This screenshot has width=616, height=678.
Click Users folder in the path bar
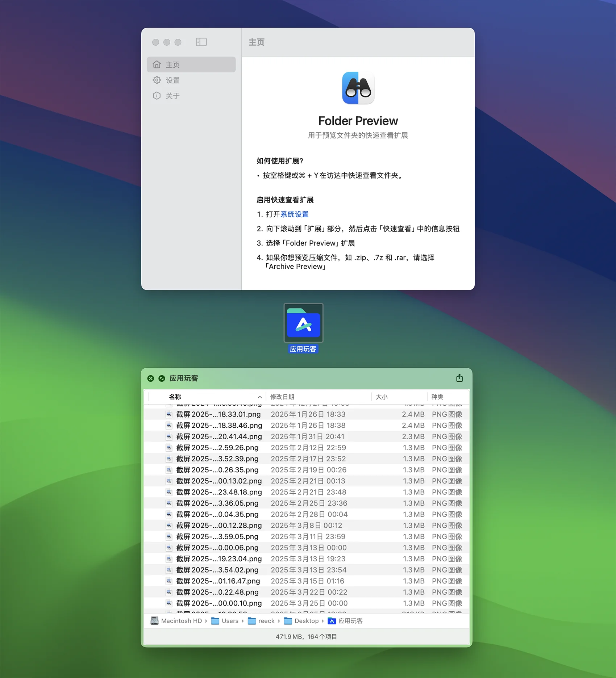[225, 621]
